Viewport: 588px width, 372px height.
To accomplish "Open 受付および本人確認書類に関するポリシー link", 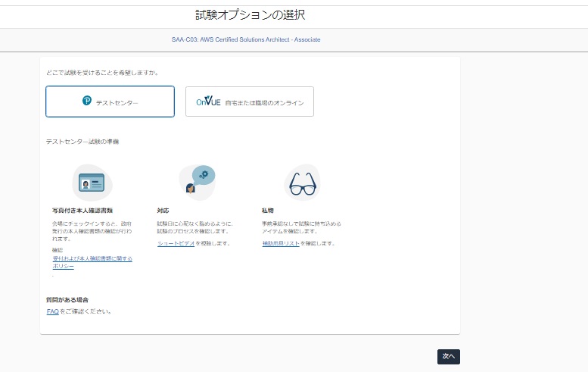I will coord(92,262).
